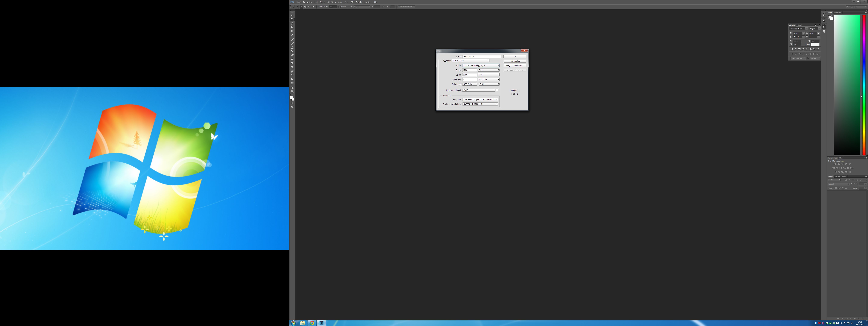Toggle underline text style
Viewport: 868px width, 326px height.
coord(814,49)
